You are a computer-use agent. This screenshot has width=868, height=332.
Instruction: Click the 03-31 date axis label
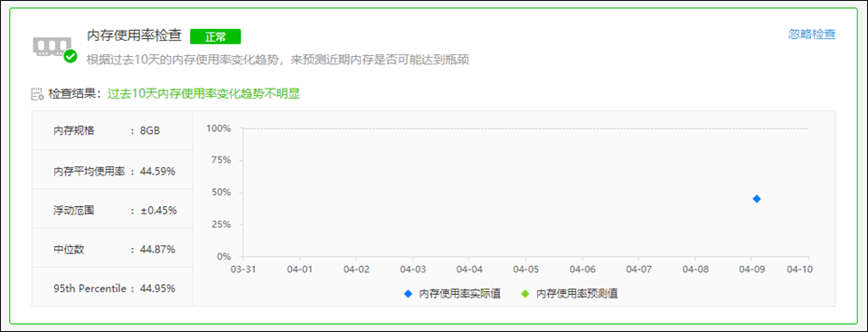coord(242,269)
